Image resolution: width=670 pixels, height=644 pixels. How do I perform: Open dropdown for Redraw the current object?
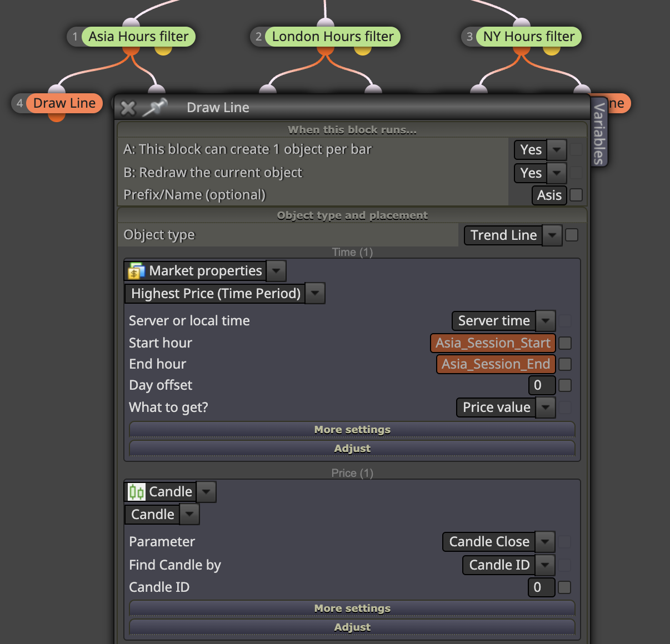[x=557, y=173]
